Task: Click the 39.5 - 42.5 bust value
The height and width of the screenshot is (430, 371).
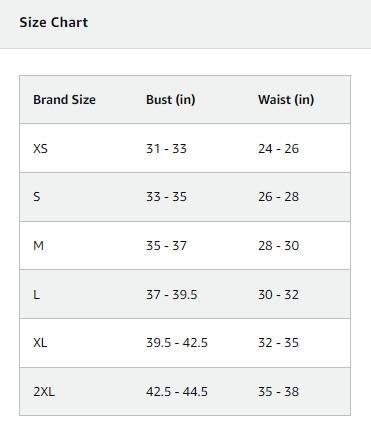Action: coord(177,343)
